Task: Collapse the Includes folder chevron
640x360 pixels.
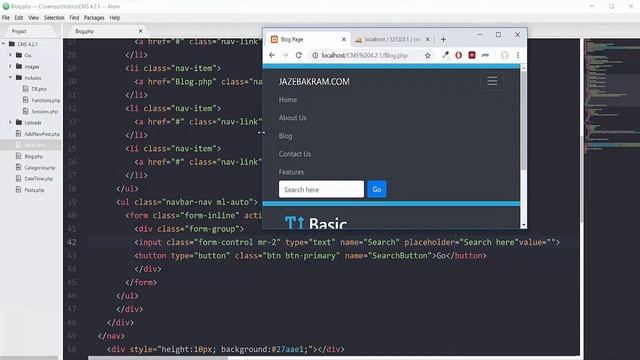Action: coord(11,78)
